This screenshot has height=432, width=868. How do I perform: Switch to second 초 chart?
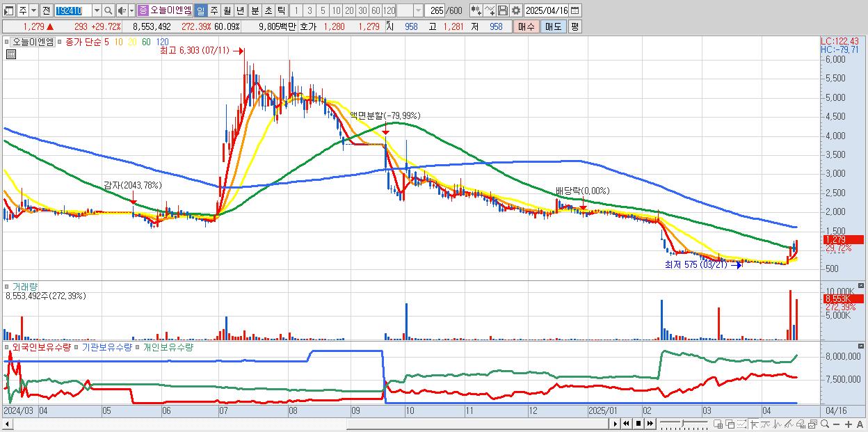tap(268, 10)
